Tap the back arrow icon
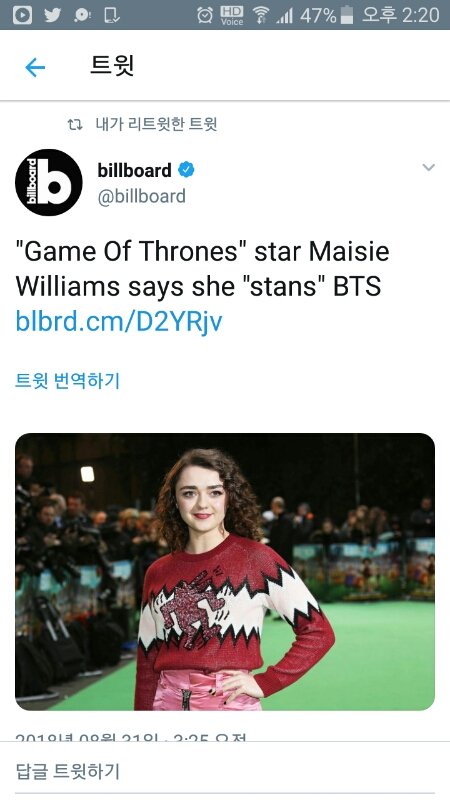The image size is (450, 800). pyautogui.click(x=35, y=67)
